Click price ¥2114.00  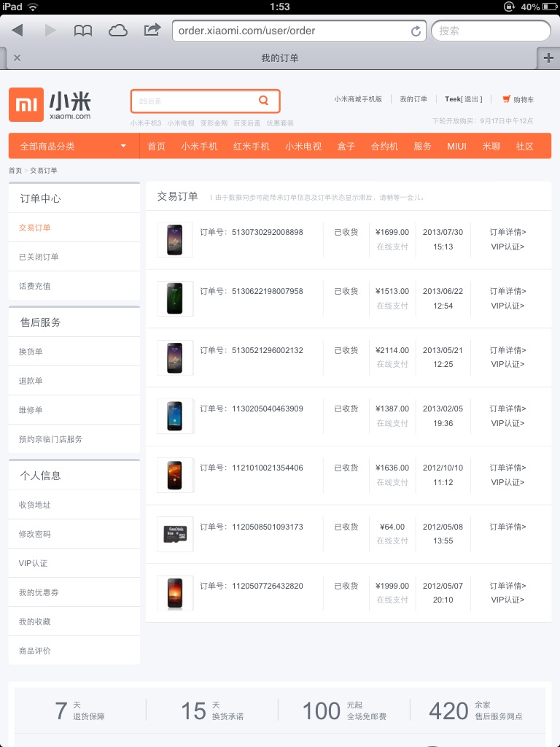tap(392, 350)
